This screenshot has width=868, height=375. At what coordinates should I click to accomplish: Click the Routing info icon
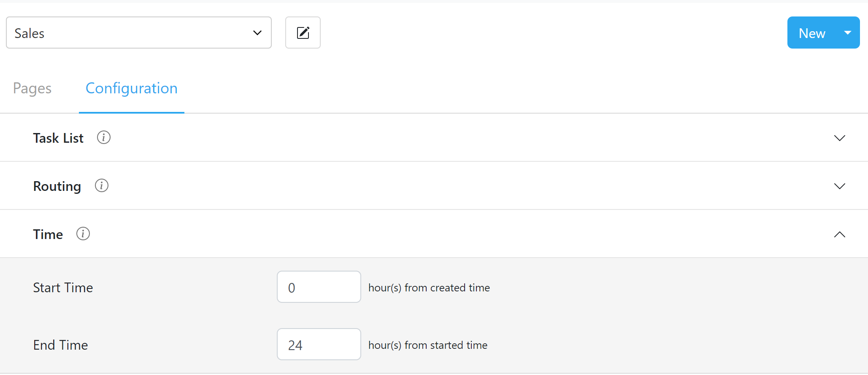tap(101, 185)
